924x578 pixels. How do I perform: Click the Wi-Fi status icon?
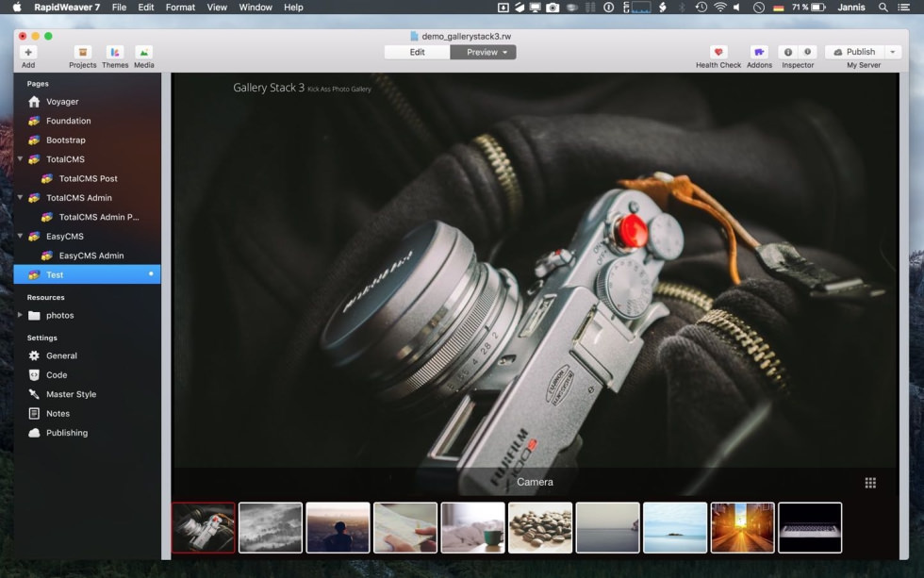point(719,7)
